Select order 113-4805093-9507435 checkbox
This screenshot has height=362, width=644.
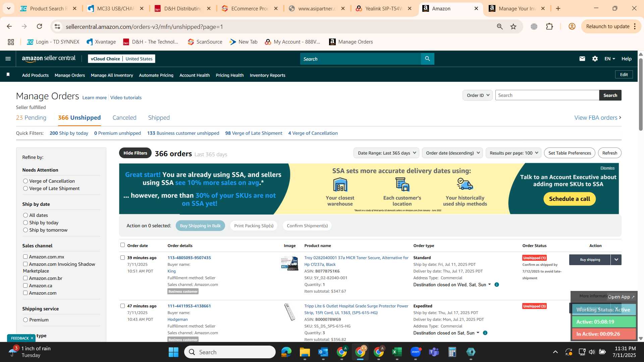click(122, 258)
